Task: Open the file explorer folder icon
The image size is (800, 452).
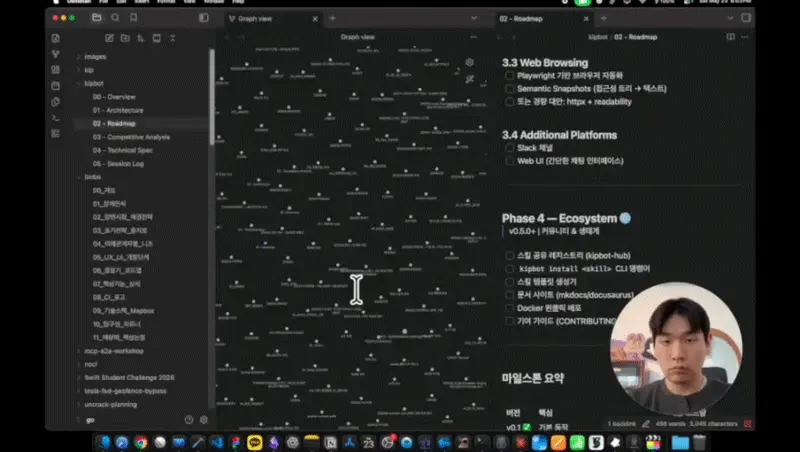Action: [x=96, y=18]
